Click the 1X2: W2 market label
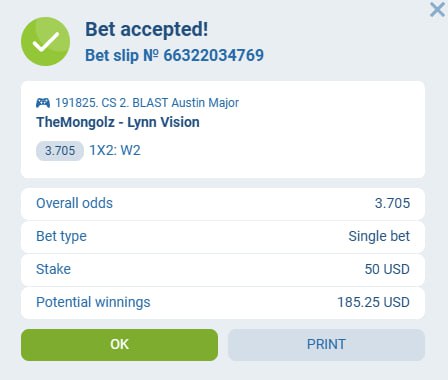Viewport: 448px width, 380px height. tap(115, 150)
